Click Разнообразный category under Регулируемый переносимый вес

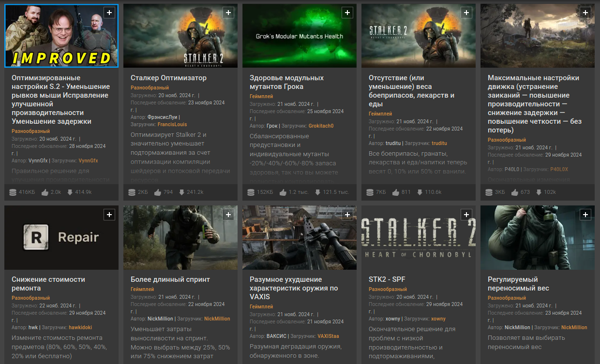[507, 298]
